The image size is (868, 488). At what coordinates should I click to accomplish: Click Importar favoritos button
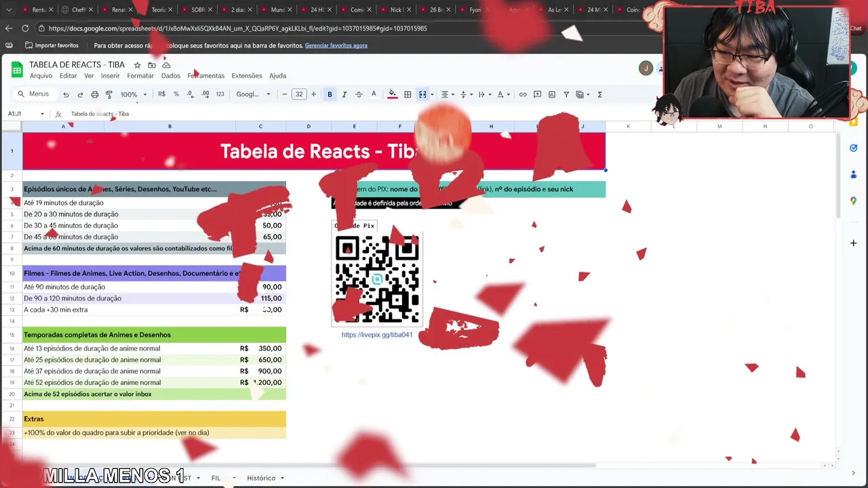(52, 45)
